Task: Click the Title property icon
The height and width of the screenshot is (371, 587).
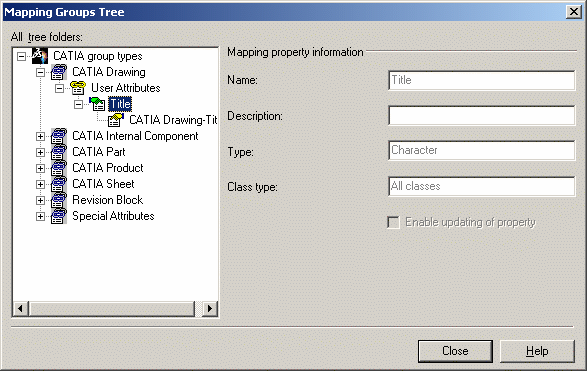Action: pos(97,104)
